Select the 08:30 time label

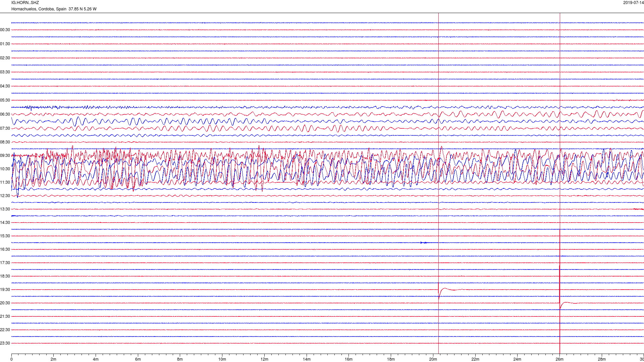pos(5,142)
